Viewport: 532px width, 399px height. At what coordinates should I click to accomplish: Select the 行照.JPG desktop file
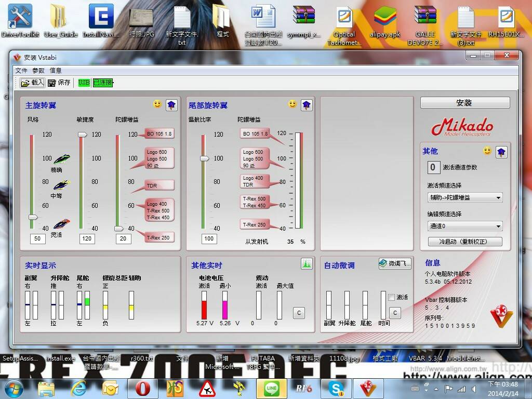point(142,22)
